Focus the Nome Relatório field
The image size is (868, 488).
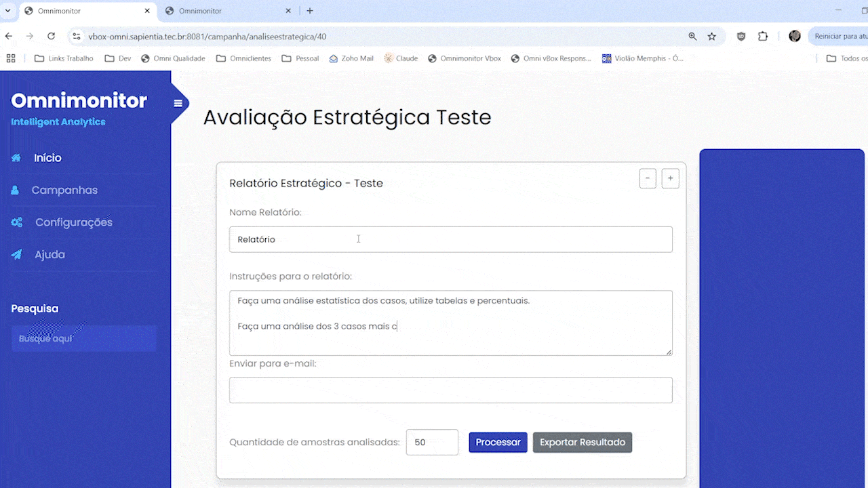point(451,239)
